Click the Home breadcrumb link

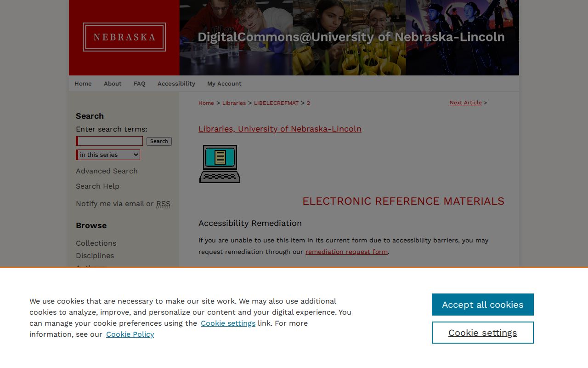[x=206, y=103]
